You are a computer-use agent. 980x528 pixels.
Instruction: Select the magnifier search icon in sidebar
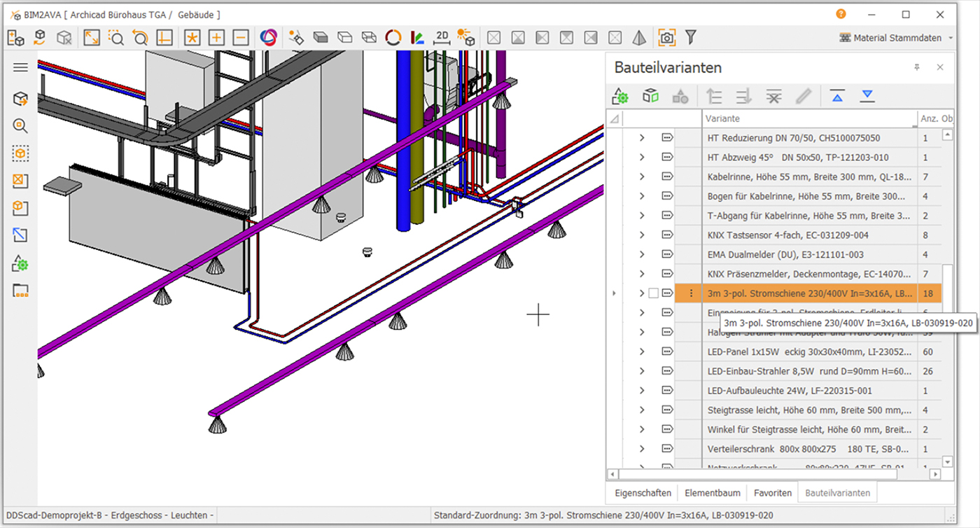coord(20,126)
